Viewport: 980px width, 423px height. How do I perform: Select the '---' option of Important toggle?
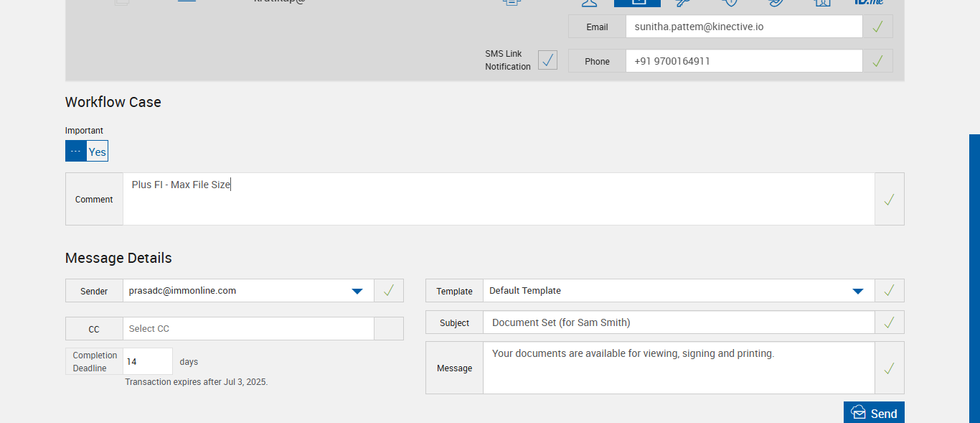[76, 152]
